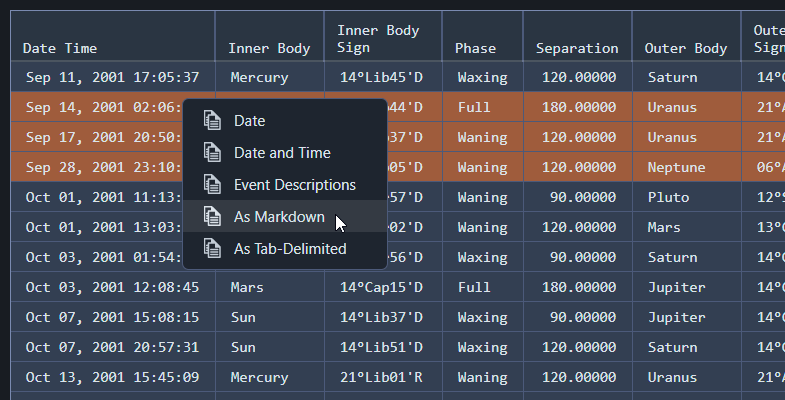
Task: Click Mercury in the Oct 13 row
Action: pyautogui.click(x=259, y=378)
